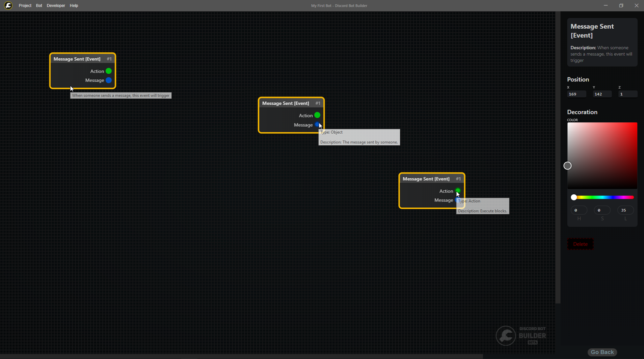Click #1 label on middle node
Viewport: 644px width, 359px height.
coord(318,103)
